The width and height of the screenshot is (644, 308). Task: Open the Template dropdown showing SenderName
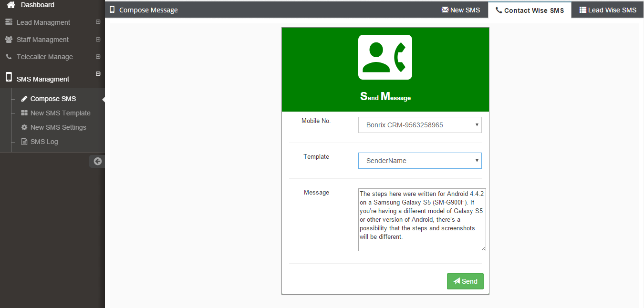(x=420, y=161)
